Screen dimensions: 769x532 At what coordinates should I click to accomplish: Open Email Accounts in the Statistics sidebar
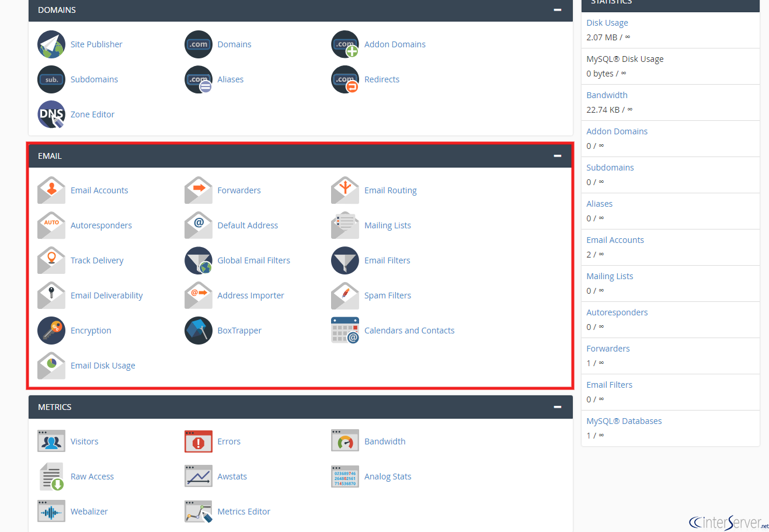(x=615, y=240)
